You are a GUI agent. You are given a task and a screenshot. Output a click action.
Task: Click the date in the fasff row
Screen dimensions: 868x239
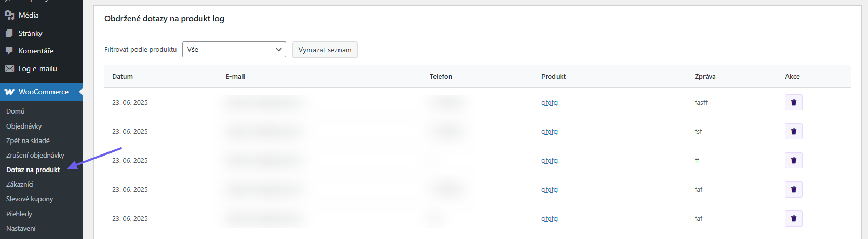[130, 102]
